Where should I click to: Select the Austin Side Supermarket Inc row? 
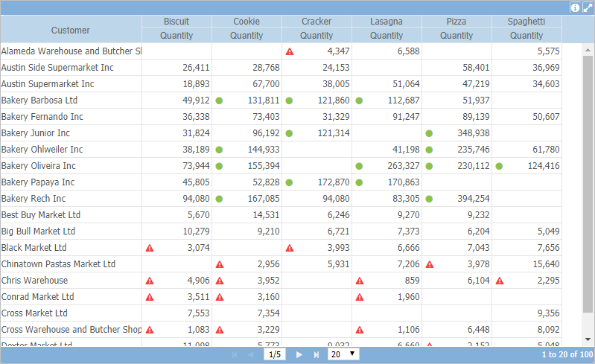click(281, 68)
